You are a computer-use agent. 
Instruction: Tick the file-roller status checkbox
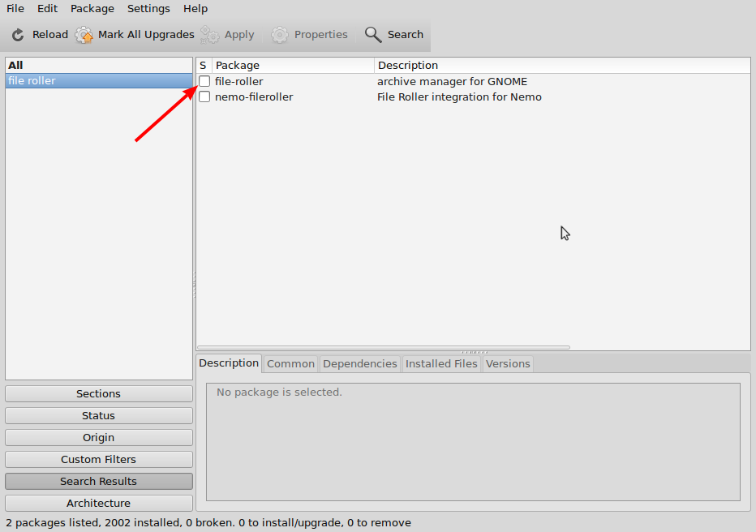click(x=204, y=81)
